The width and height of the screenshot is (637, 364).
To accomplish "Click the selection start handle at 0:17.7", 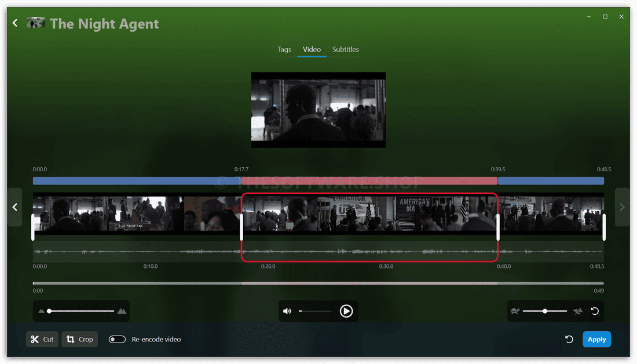I will point(241,227).
